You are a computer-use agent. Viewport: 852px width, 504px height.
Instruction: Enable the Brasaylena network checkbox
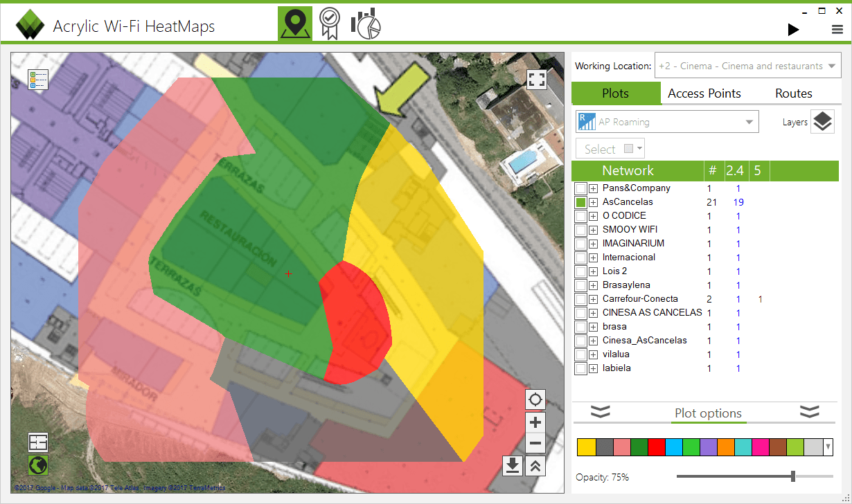(x=581, y=285)
